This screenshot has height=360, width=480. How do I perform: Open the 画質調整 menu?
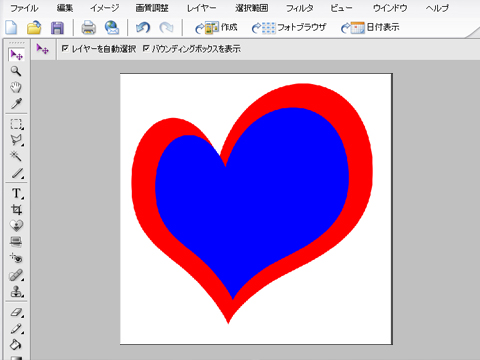(x=152, y=8)
